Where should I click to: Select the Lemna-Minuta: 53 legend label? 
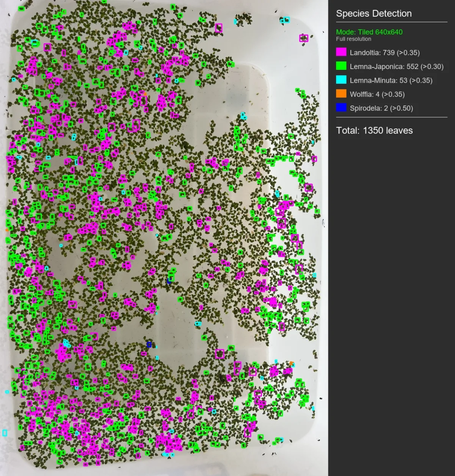(391, 80)
